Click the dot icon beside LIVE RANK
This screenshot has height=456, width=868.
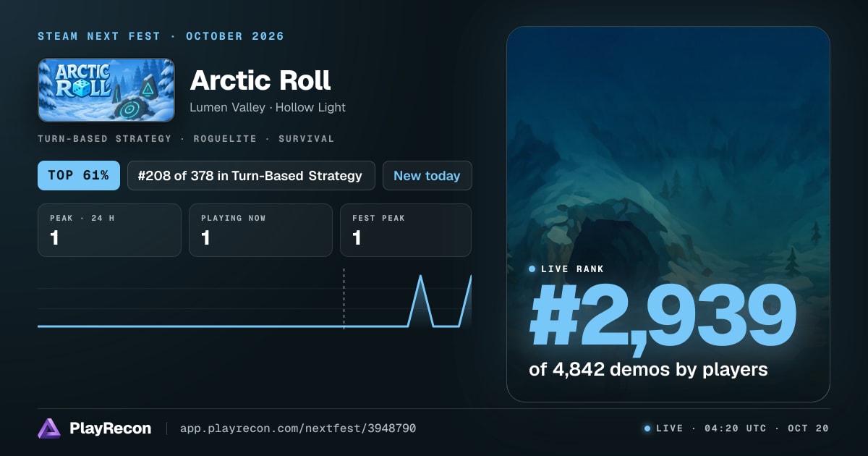pos(532,269)
